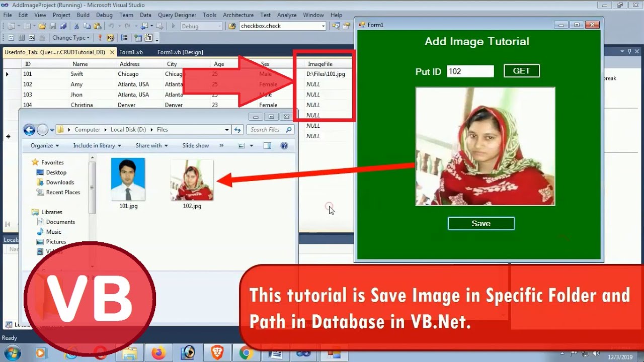Viewport: 644px width, 362px height.
Task: Click the Refresh icon beside Explorer address bar
Action: 238,130
